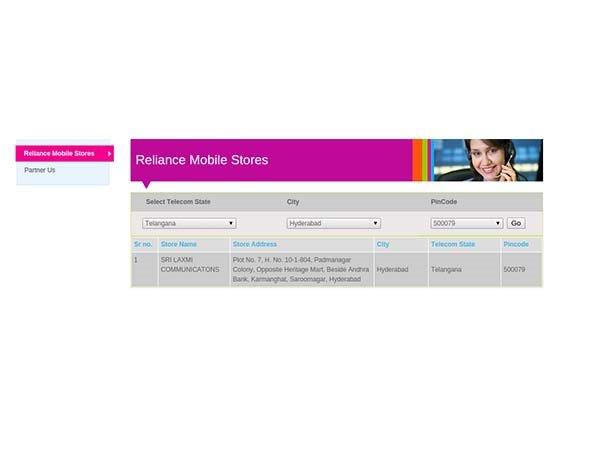600x450 pixels.
Task: Expand the Hyderabad city dropdown
Action: tap(333, 223)
